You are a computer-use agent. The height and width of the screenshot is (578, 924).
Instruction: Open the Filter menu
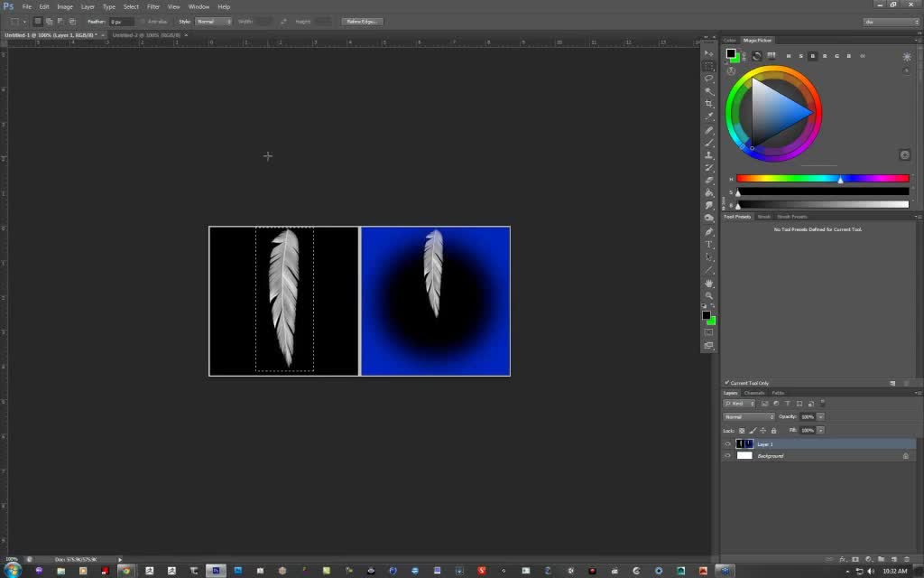153,6
